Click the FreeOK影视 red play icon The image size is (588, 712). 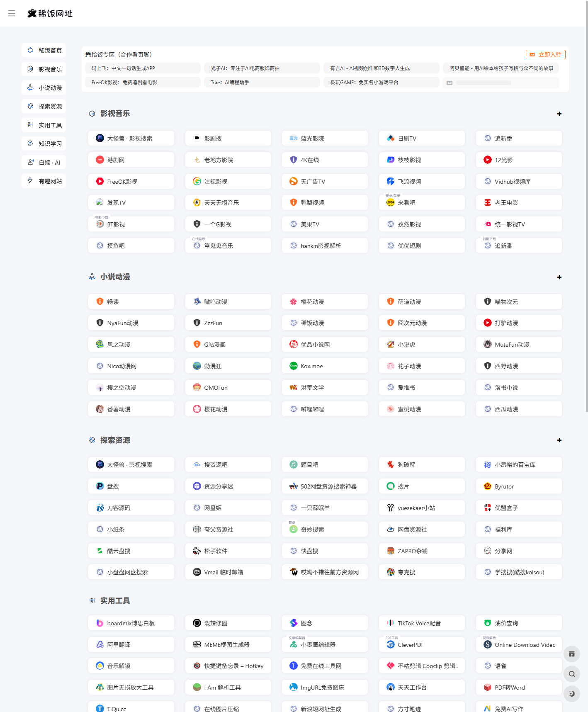click(x=100, y=181)
